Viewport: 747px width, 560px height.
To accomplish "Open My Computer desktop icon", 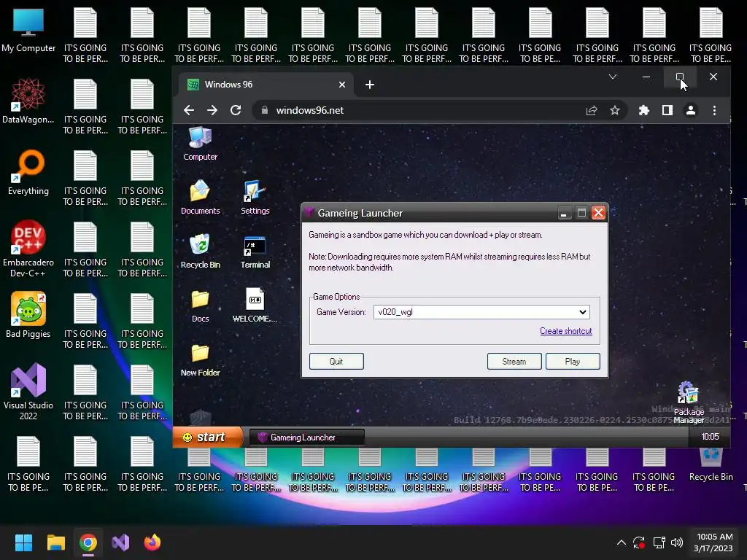I will (x=28, y=31).
